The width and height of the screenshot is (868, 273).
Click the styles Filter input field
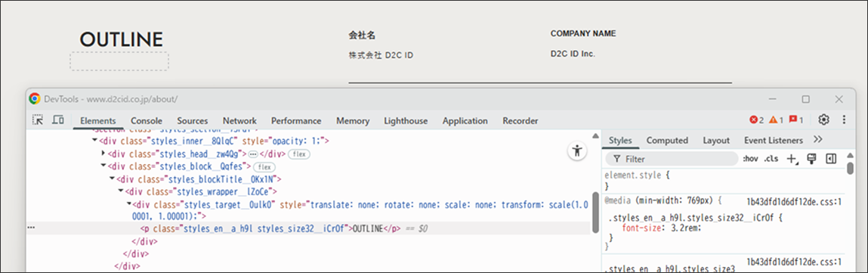(672, 159)
